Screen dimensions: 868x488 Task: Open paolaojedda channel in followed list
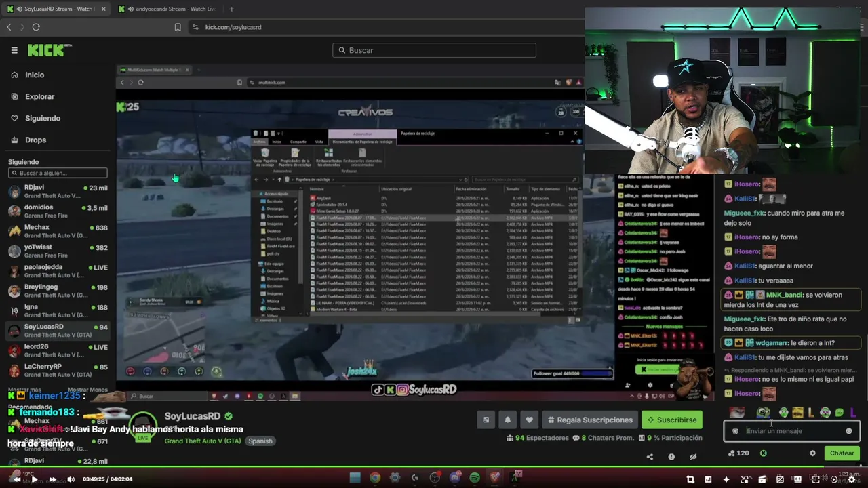[58, 271]
